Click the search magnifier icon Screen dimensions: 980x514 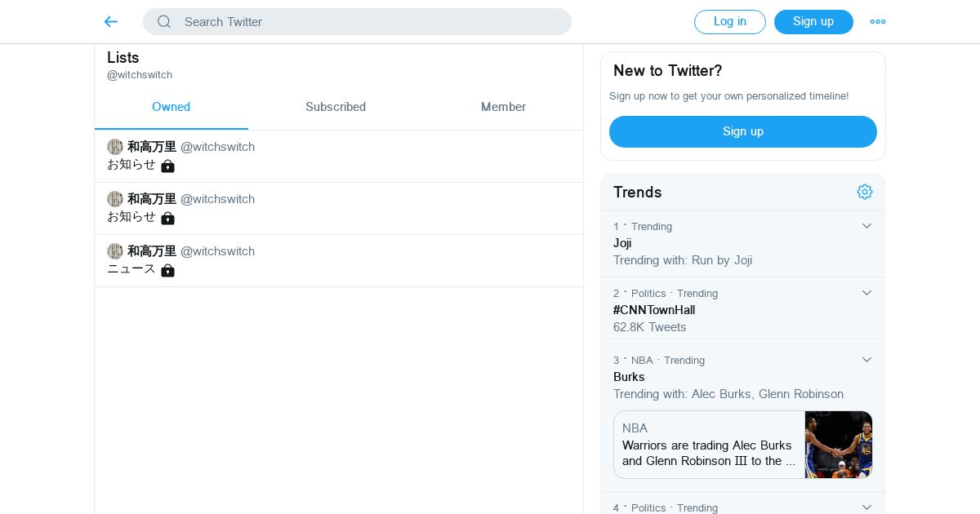(x=164, y=22)
